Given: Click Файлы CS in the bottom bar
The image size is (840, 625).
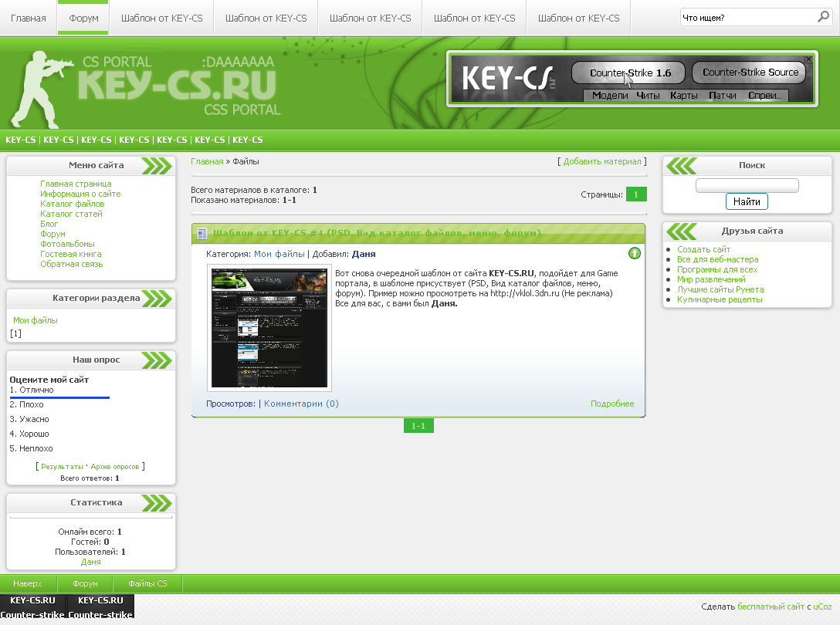Looking at the screenshot, I should (x=147, y=583).
